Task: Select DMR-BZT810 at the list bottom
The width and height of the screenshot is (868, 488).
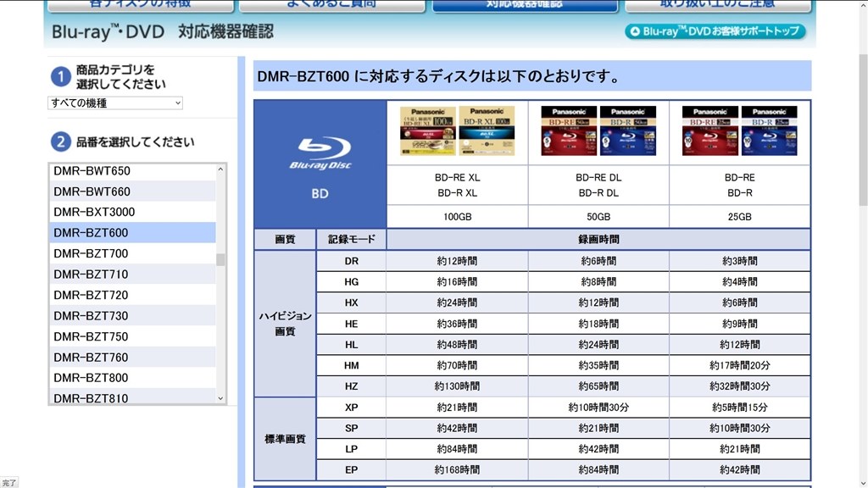Action: [132, 397]
